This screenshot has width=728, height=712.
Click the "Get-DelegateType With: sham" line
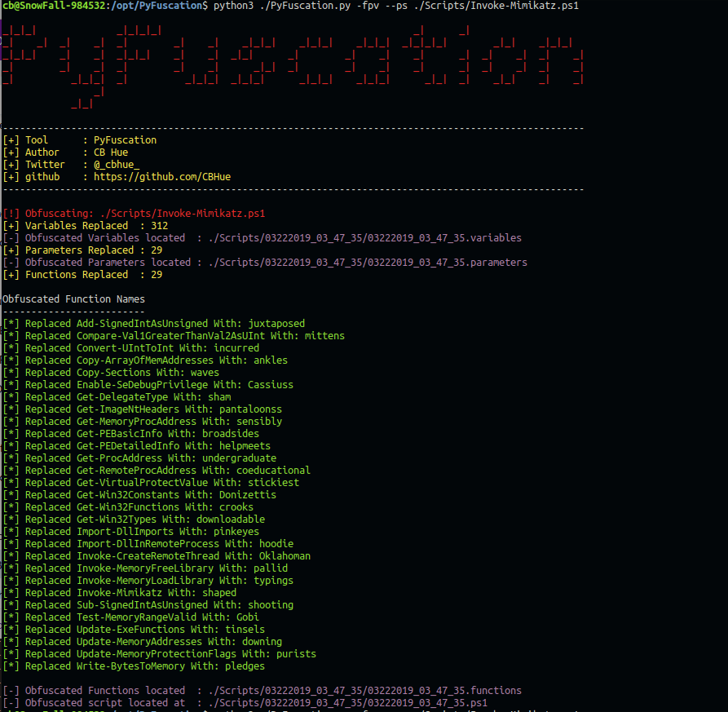pyautogui.click(x=117, y=397)
